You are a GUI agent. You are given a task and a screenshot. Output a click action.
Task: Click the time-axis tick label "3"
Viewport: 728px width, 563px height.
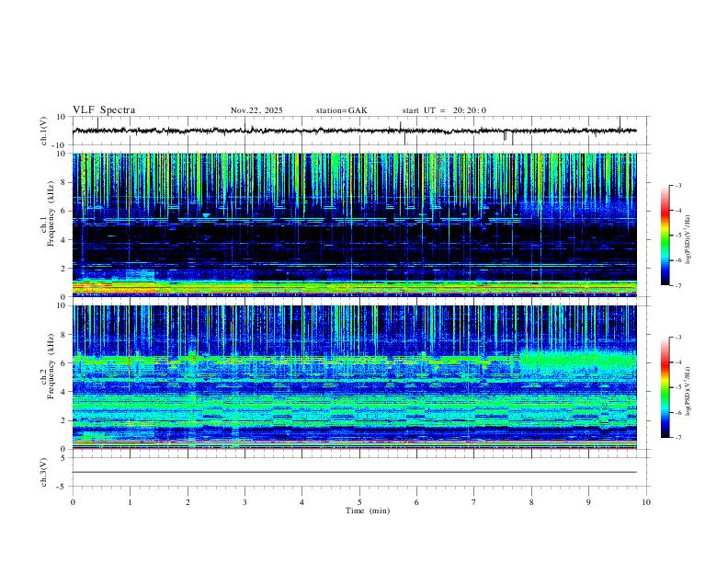pyautogui.click(x=245, y=502)
